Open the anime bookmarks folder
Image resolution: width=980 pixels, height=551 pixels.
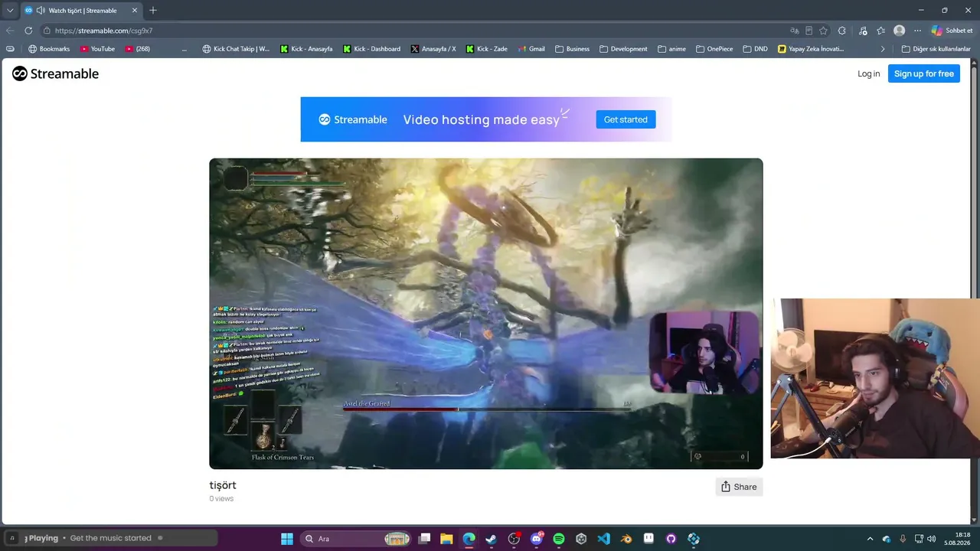671,49
